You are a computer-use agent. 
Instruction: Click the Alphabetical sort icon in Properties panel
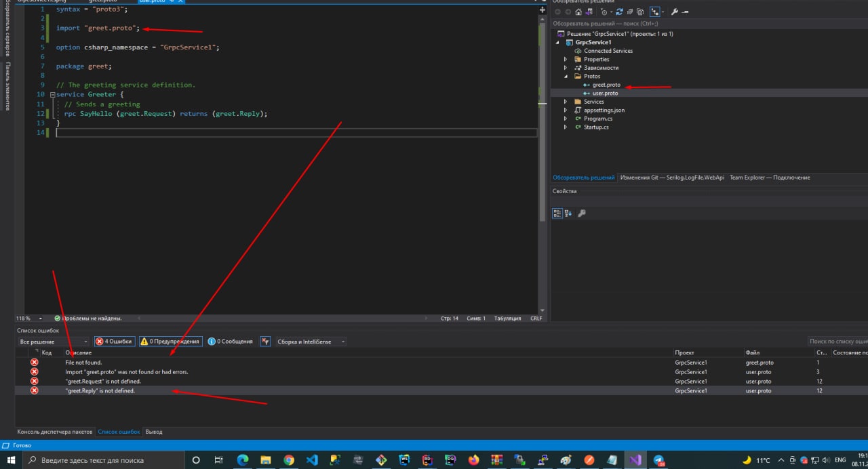568,213
